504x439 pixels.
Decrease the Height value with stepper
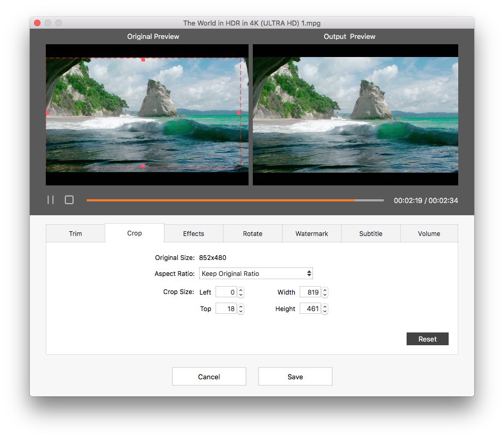pyautogui.click(x=325, y=311)
